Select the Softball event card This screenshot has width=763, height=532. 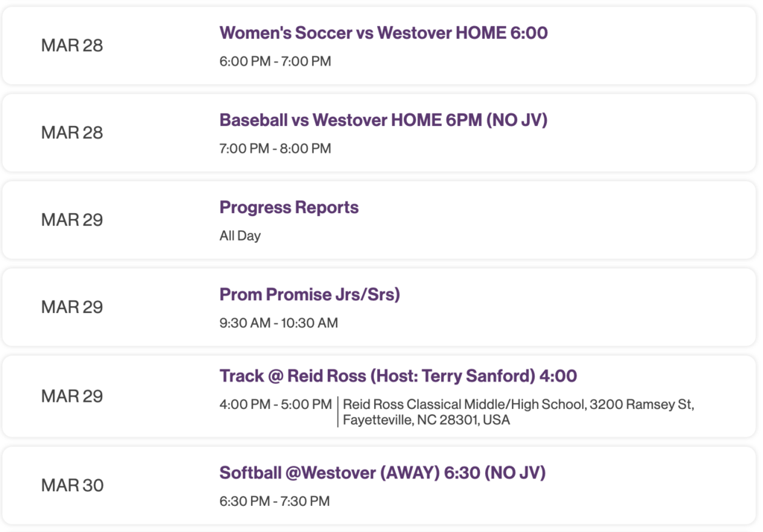pyautogui.click(x=381, y=484)
